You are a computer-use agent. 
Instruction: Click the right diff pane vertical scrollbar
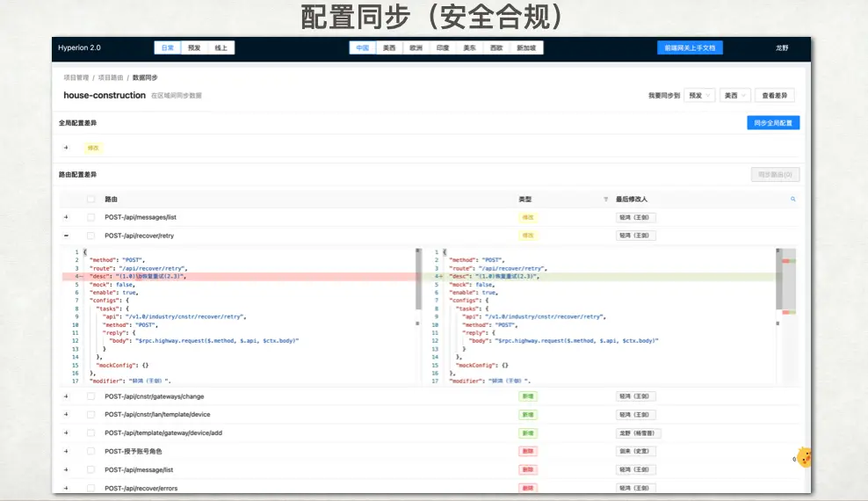point(778,280)
